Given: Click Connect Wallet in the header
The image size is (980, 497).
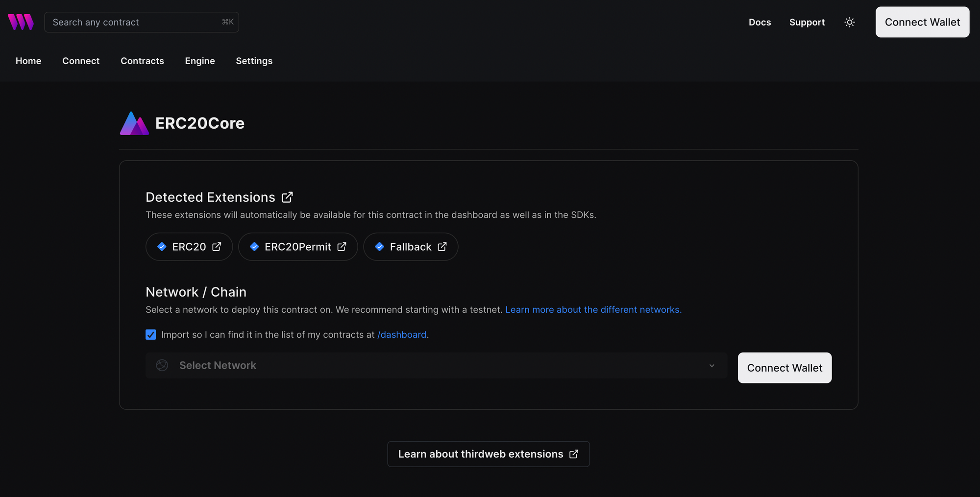Looking at the screenshot, I should 922,22.
